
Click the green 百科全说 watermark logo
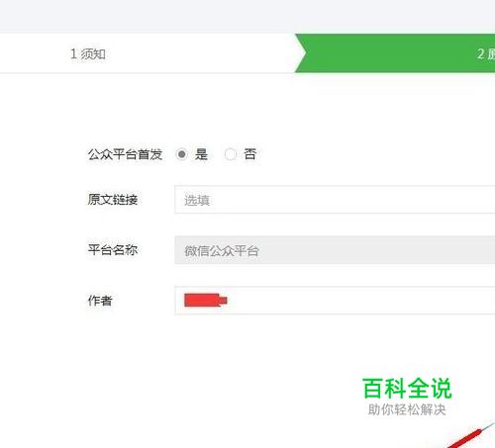click(x=407, y=389)
